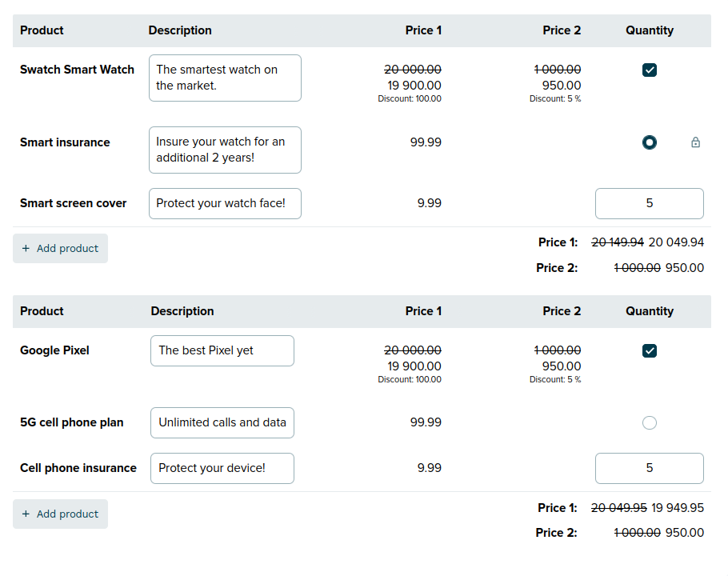Uncheck the Google Pixel quantity checkbox

click(x=650, y=350)
